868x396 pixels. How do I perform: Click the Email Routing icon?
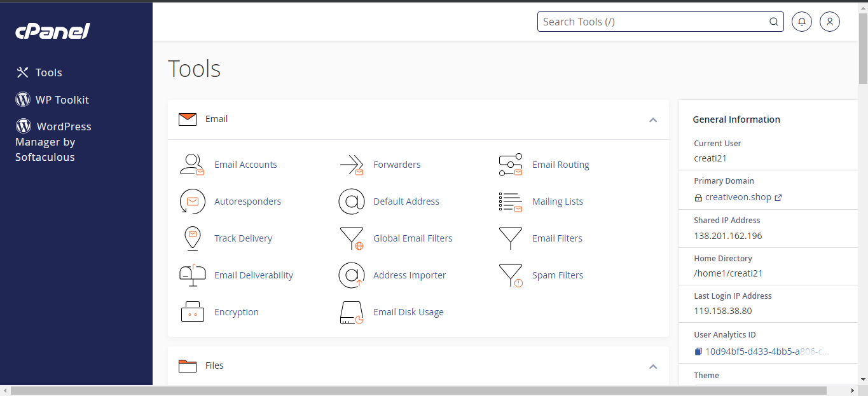(510, 165)
